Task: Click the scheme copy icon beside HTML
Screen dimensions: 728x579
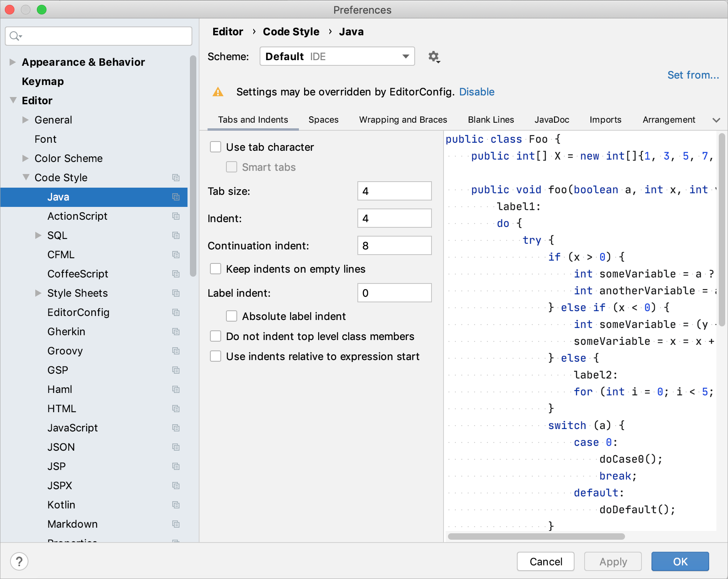Action: coord(176,409)
